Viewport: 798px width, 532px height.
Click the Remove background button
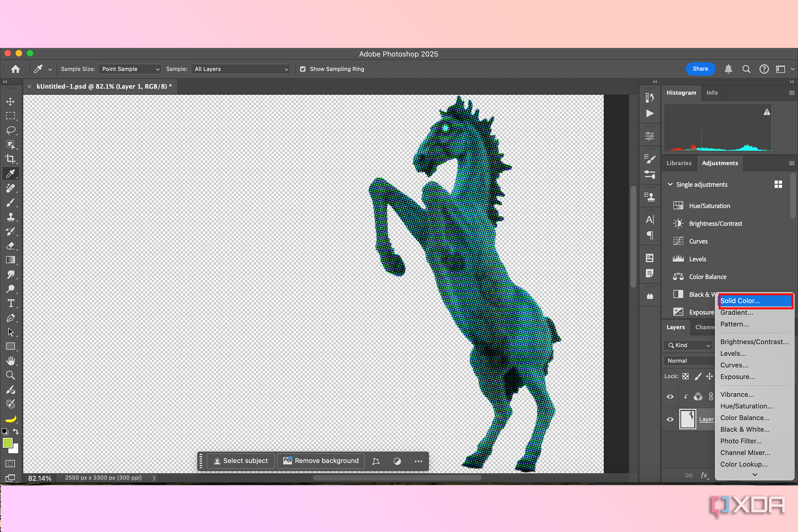point(321,461)
